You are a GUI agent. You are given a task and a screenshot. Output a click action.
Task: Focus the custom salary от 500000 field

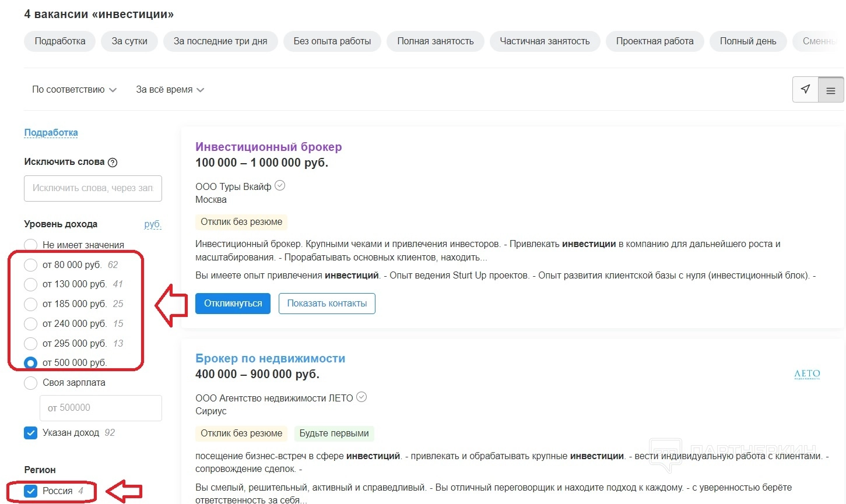100,408
